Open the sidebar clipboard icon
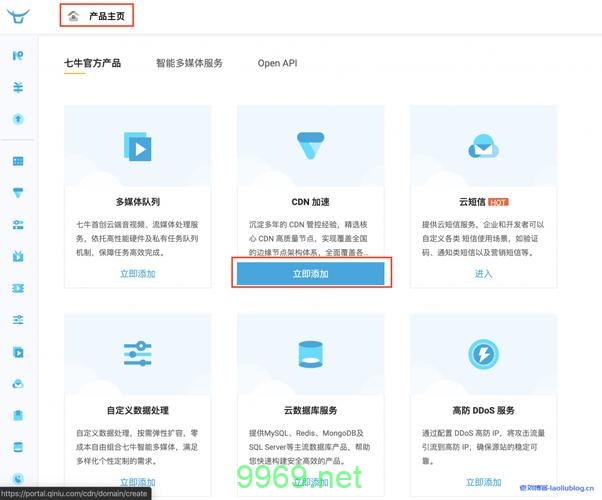 18,415
